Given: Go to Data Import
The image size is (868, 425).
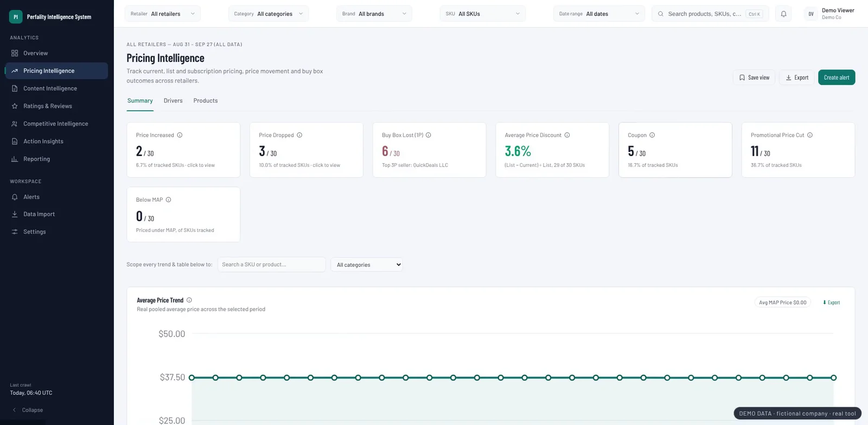Looking at the screenshot, I should [x=56, y=214].
